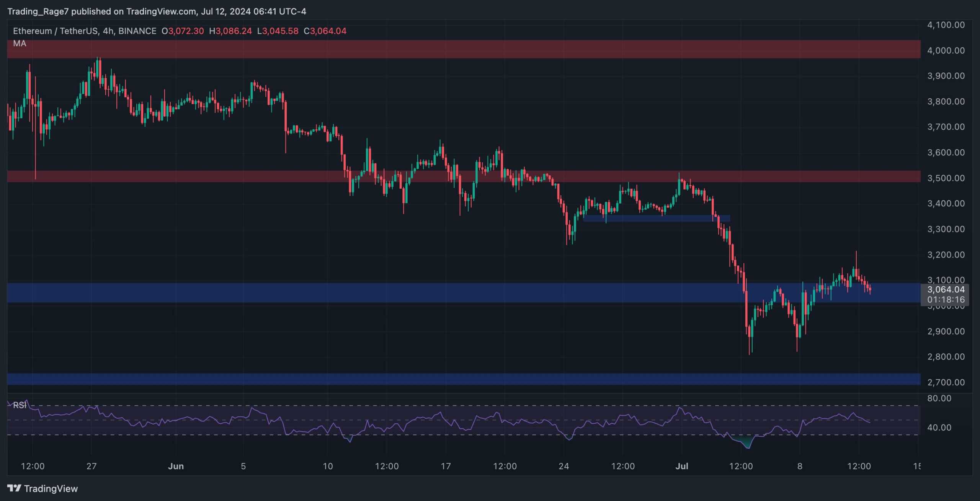
Task: Select the RSI indicator label
Action: pos(20,405)
